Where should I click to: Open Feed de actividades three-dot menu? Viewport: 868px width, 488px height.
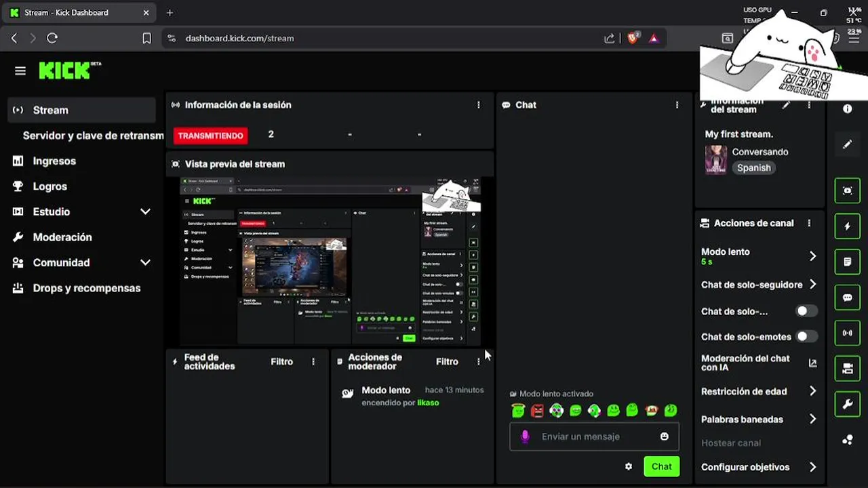coord(313,362)
